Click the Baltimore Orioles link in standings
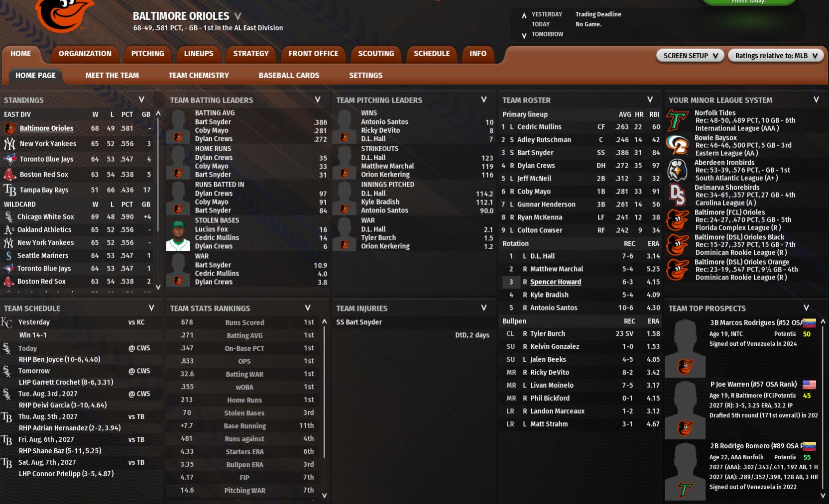Screen dimensions: 829x504 (47, 128)
